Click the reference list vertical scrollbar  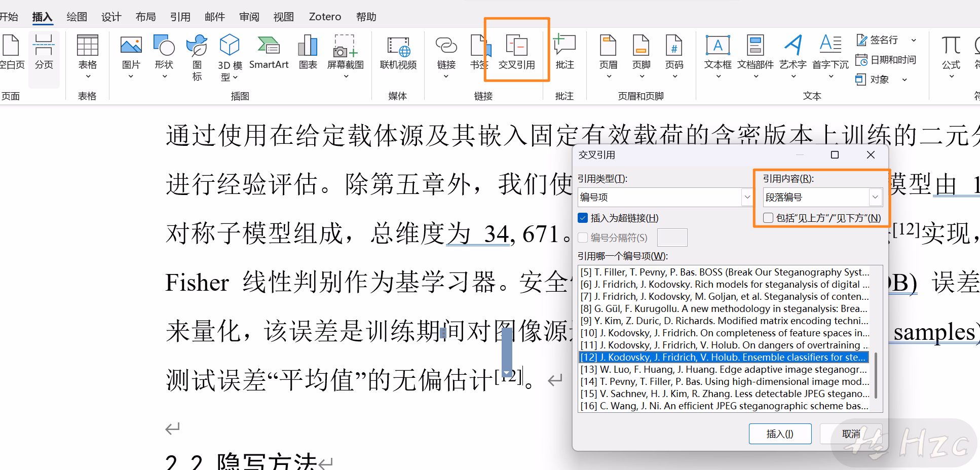click(876, 375)
